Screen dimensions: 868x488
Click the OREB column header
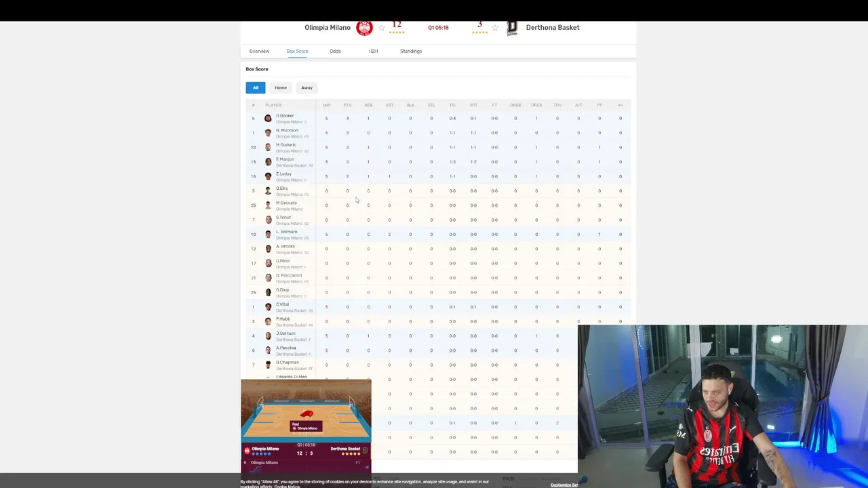pyautogui.click(x=515, y=105)
